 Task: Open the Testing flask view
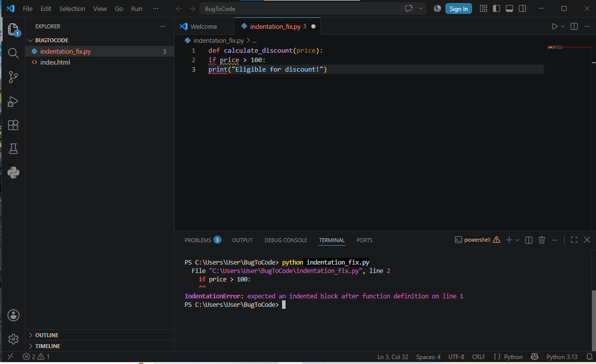coord(13,149)
